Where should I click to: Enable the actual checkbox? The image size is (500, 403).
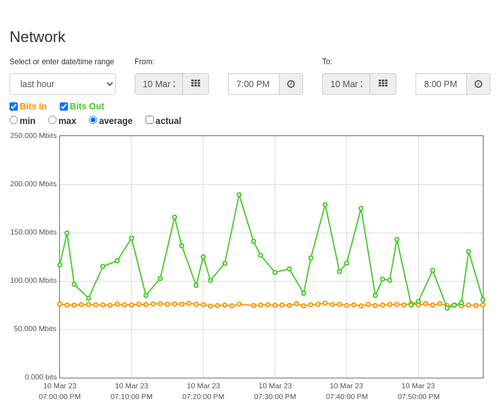[149, 120]
